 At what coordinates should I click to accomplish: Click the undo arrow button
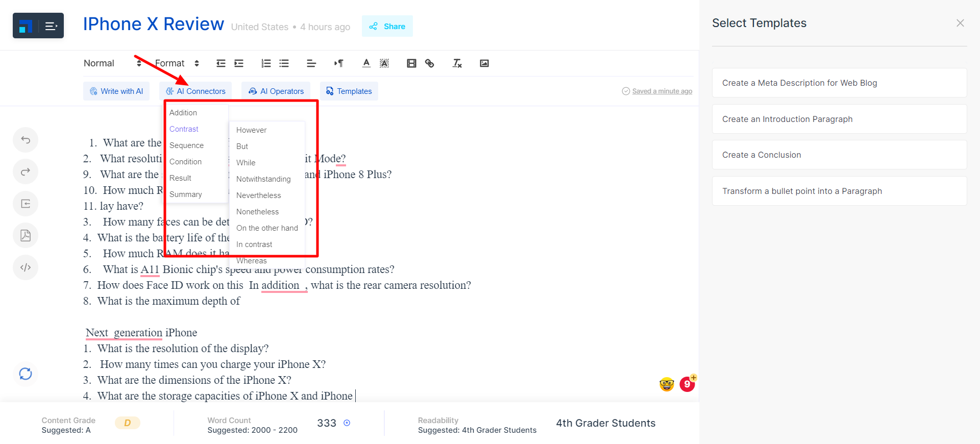tap(26, 140)
